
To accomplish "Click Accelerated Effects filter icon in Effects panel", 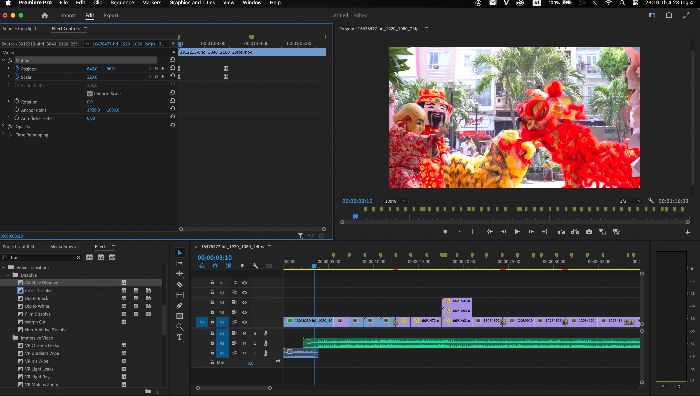I will 89,257.
